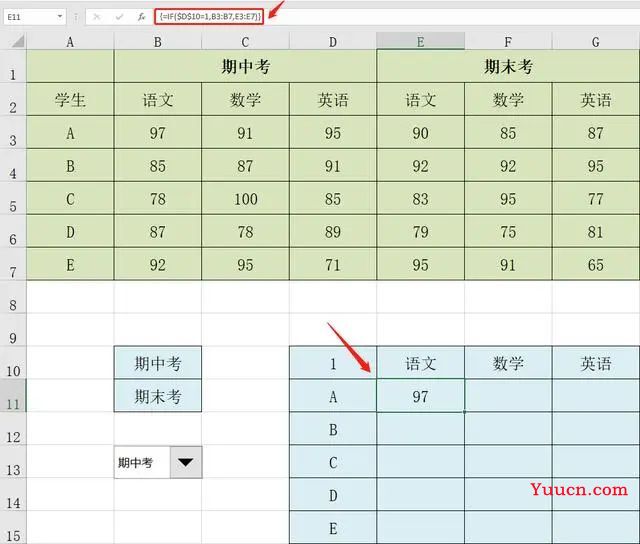640x544 pixels.
Task: Select the 数学 cell in column F row 2
Action: point(508,100)
